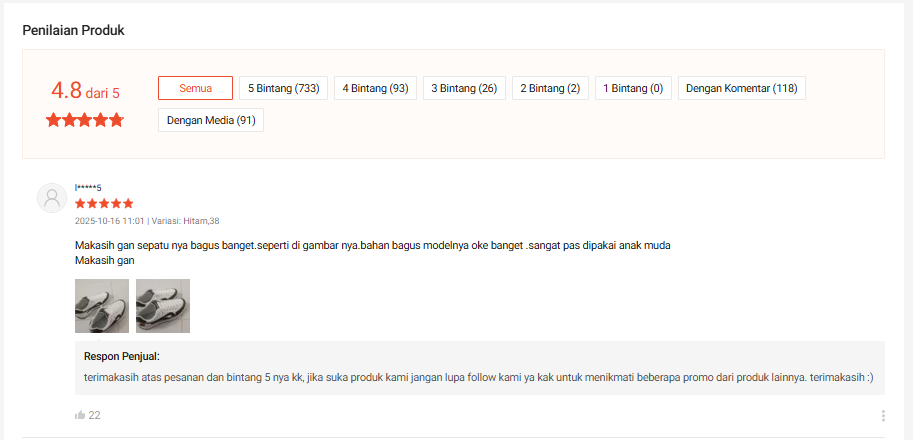Click the review comment starting Makasih gan sepatu
Image resolution: width=913 pixels, height=440 pixels.
pyautogui.click(x=373, y=253)
